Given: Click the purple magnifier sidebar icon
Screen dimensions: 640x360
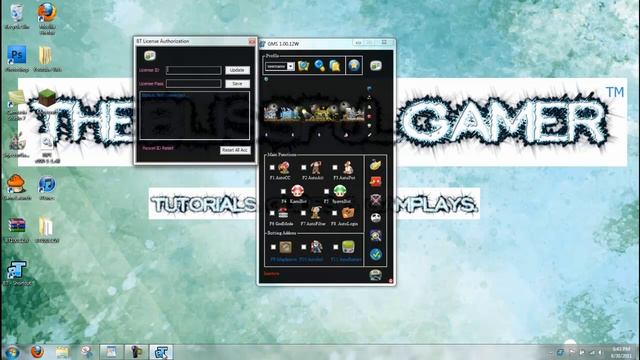Looking at the screenshot, I should 376,236.
